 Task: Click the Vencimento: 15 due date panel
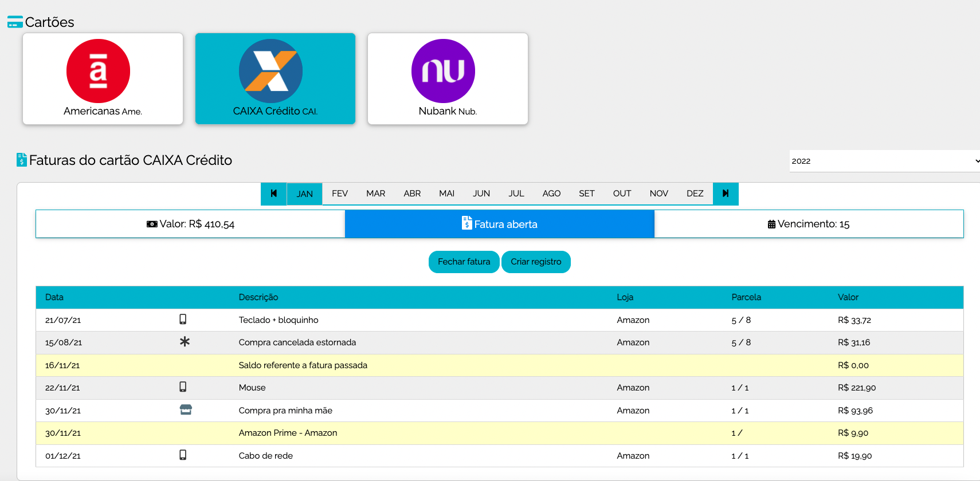pos(808,224)
